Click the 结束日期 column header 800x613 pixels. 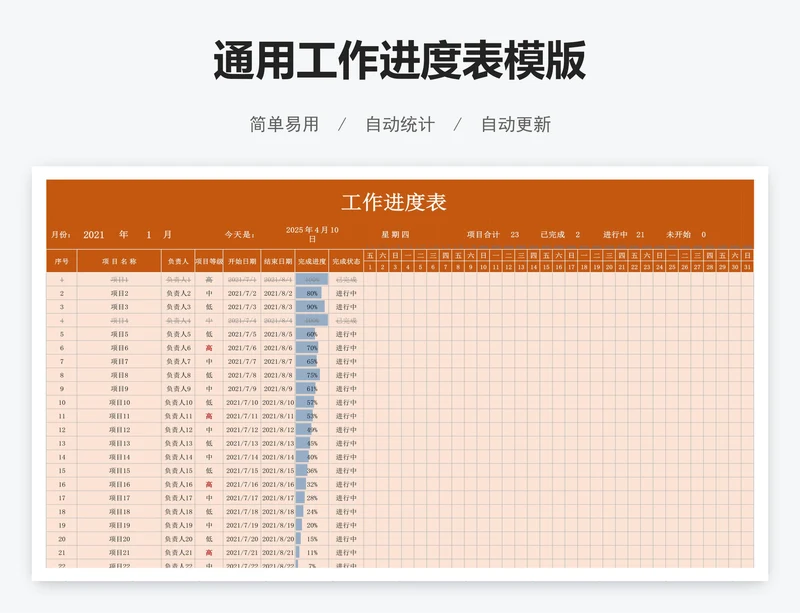coord(278,261)
